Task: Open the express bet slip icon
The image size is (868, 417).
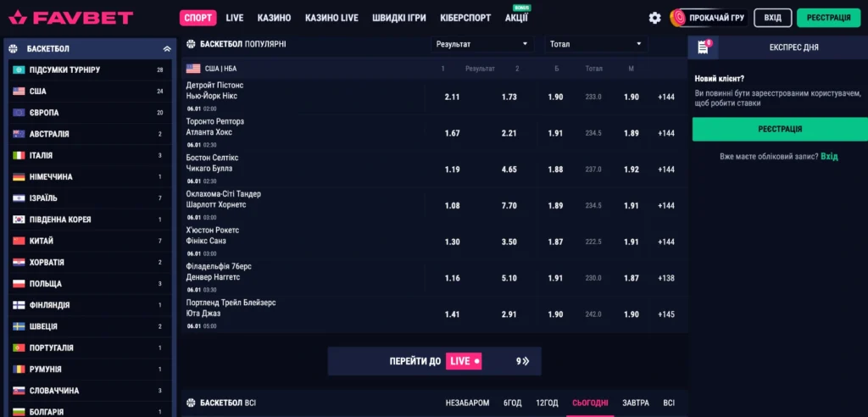Action: [x=703, y=47]
